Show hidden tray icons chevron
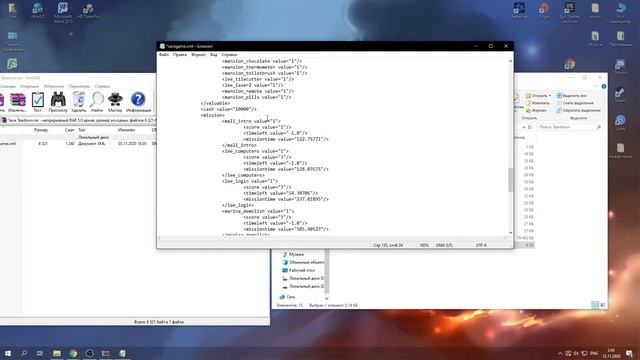The width and height of the screenshot is (640, 360). point(560,353)
